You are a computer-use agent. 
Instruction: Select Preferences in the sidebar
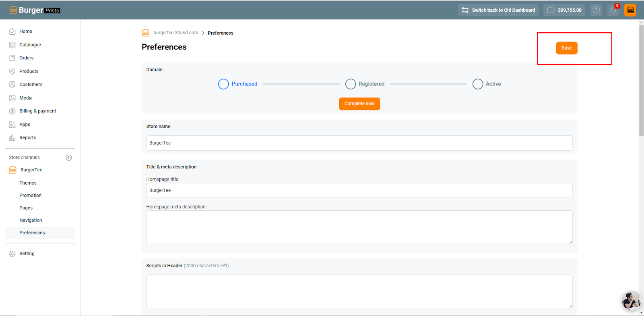(40, 233)
